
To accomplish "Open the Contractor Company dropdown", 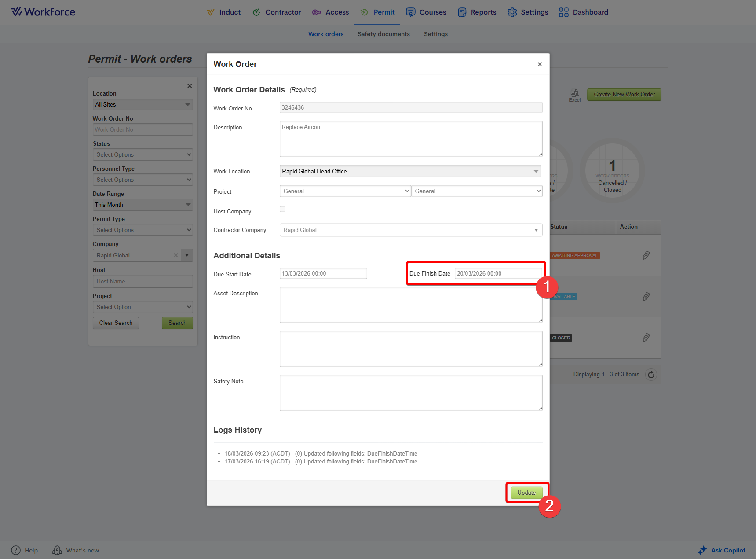I will (536, 230).
